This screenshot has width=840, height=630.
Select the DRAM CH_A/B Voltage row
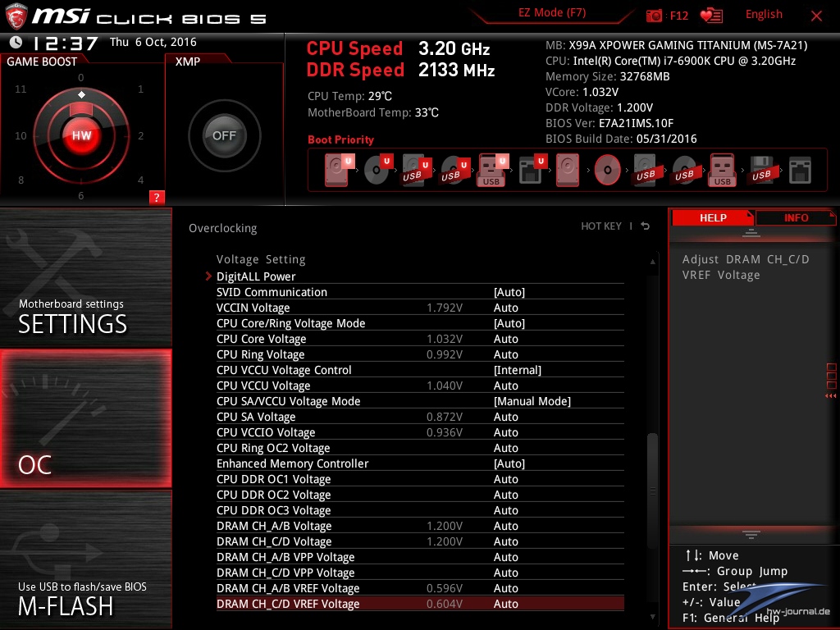click(x=420, y=526)
